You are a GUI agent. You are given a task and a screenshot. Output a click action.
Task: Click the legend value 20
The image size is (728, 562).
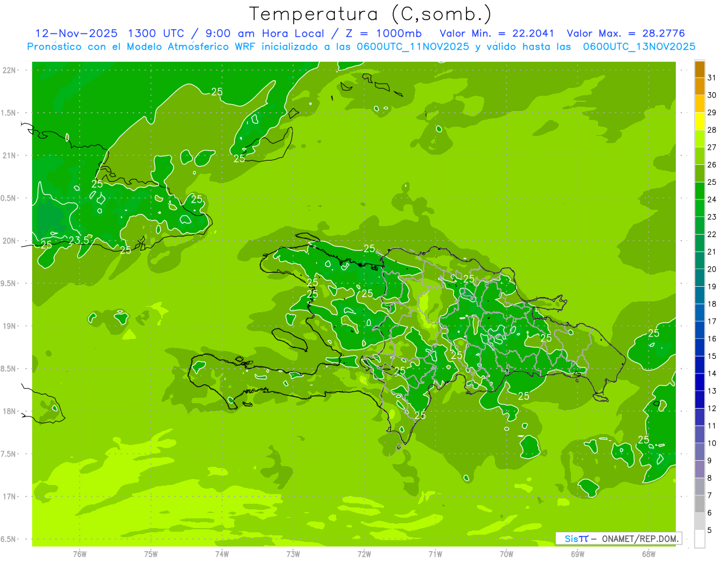(712, 269)
